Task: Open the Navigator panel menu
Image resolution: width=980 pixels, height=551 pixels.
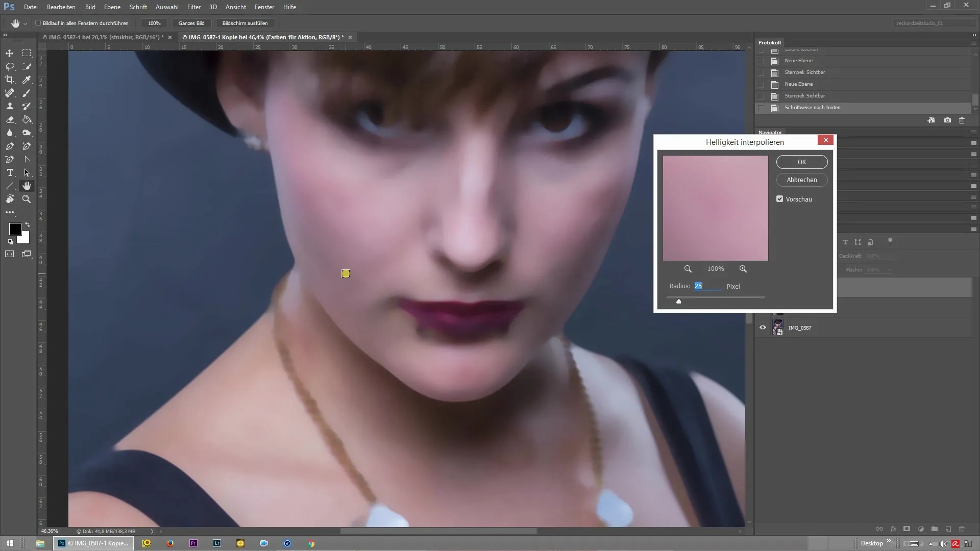Action: pos(973,132)
